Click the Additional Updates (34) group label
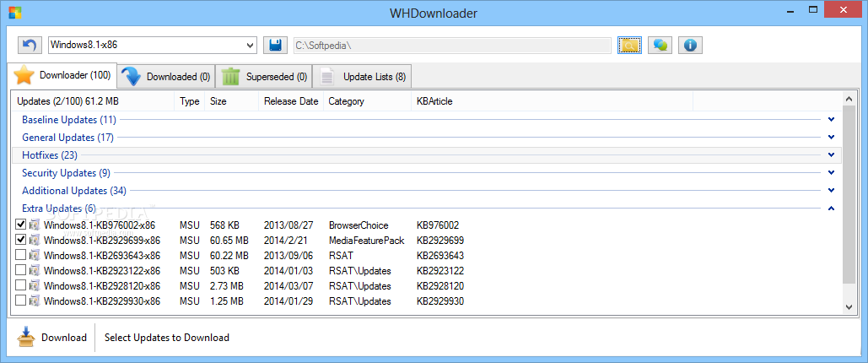Viewport: 868px width, 363px height. click(x=74, y=190)
